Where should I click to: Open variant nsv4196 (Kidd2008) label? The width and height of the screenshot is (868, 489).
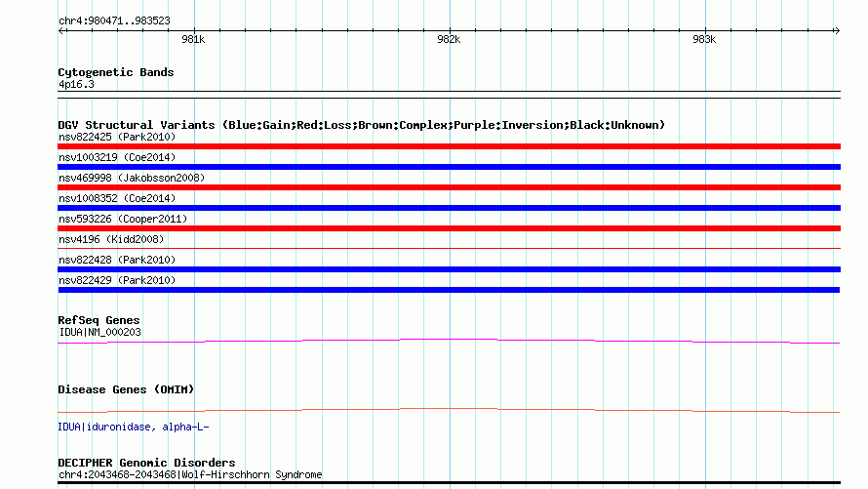(111, 239)
